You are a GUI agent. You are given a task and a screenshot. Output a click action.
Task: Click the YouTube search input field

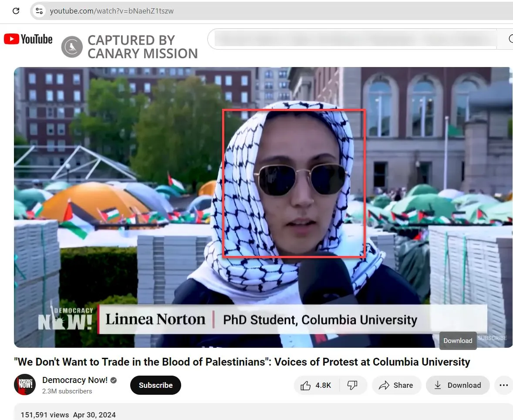pos(353,39)
